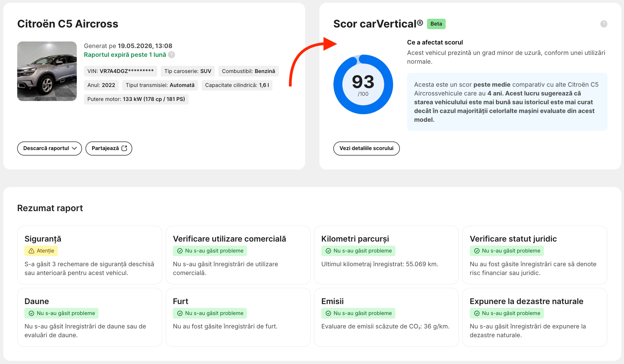Click the Capacitate cilindrică: 1,6 l chip
The width and height of the screenshot is (624, 364).
(x=237, y=85)
